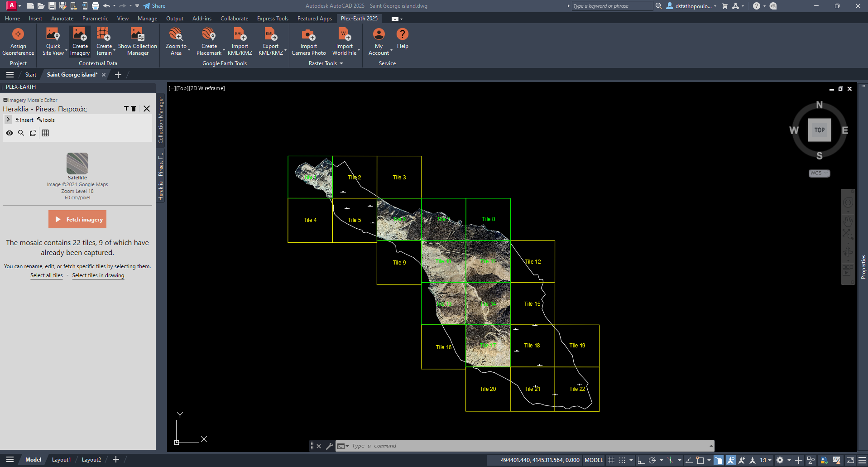Show the Collection Manager
The width and height of the screenshot is (868, 467).
[138, 42]
